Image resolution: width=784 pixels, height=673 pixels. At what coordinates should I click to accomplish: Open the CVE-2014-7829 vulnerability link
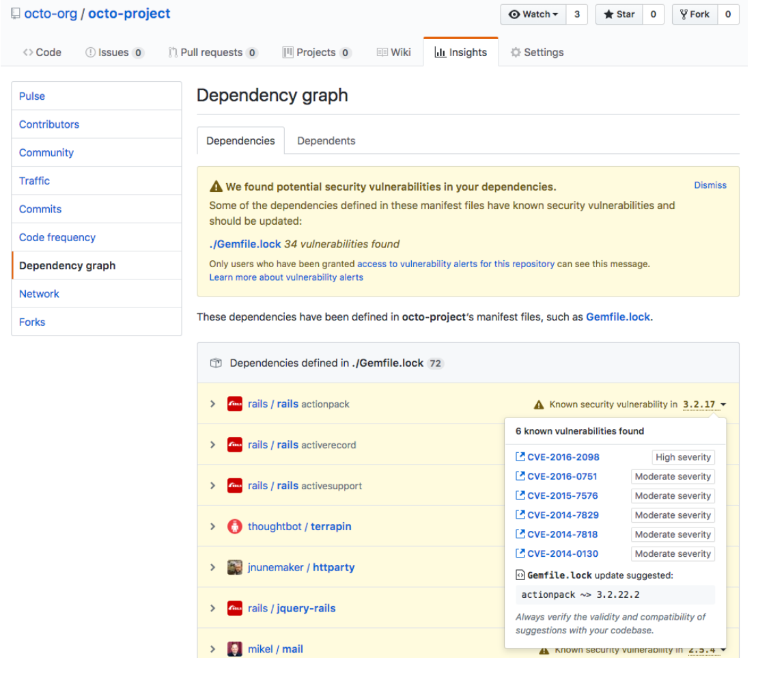[563, 514]
